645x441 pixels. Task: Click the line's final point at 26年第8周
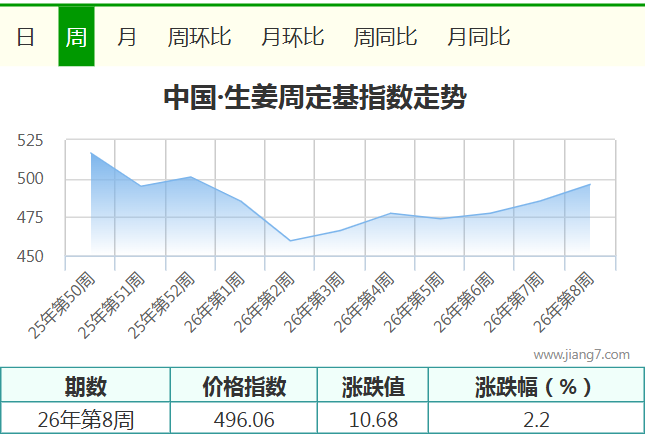[x=589, y=184]
